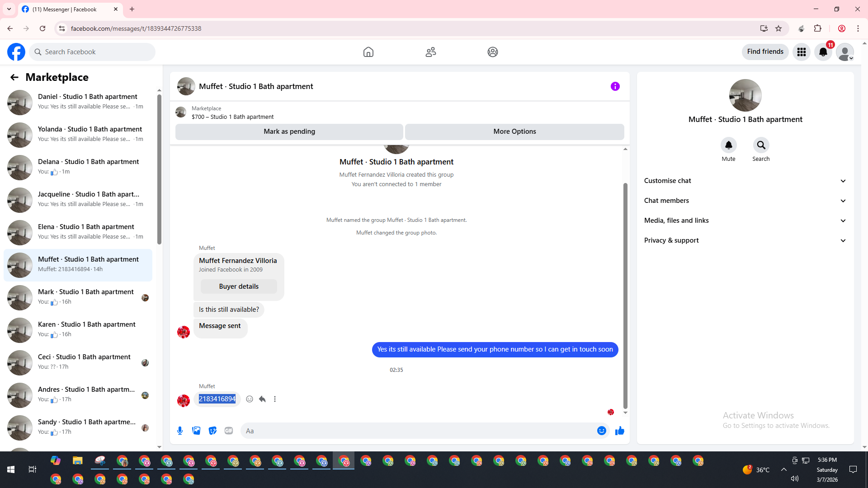Image resolution: width=868 pixels, height=488 pixels.
Task: Reload the Messenger page
Action: [x=42, y=28]
